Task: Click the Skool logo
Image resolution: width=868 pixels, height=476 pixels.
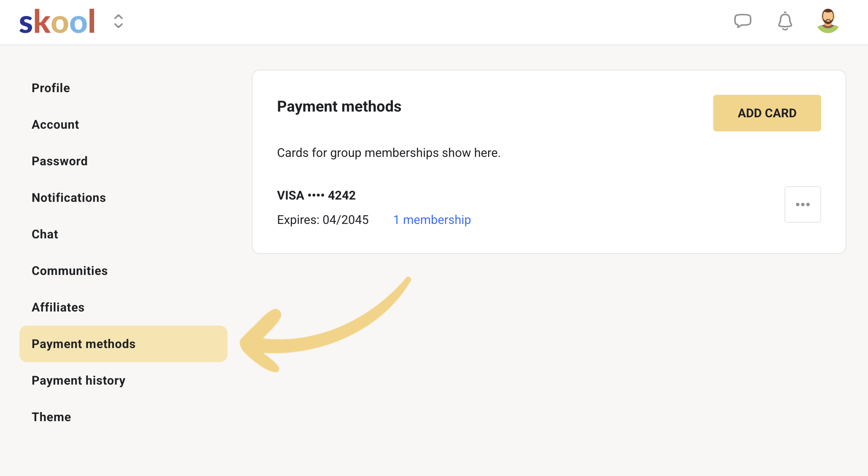Action: (57, 21)
